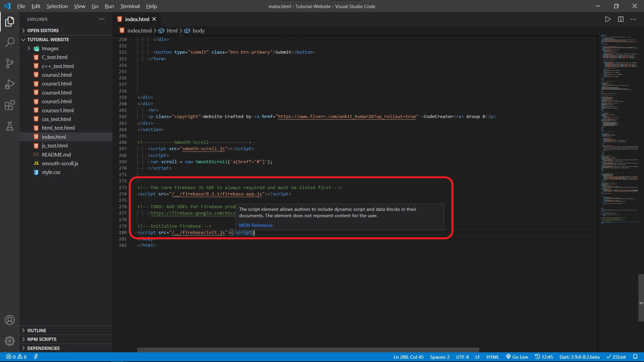This screenshot has height=362, width=644.
Task: Click the notifications bell in status bar
Action: point(635,357)
